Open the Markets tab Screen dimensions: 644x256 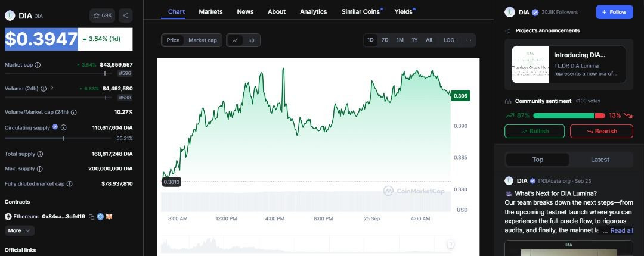point(210,11)
